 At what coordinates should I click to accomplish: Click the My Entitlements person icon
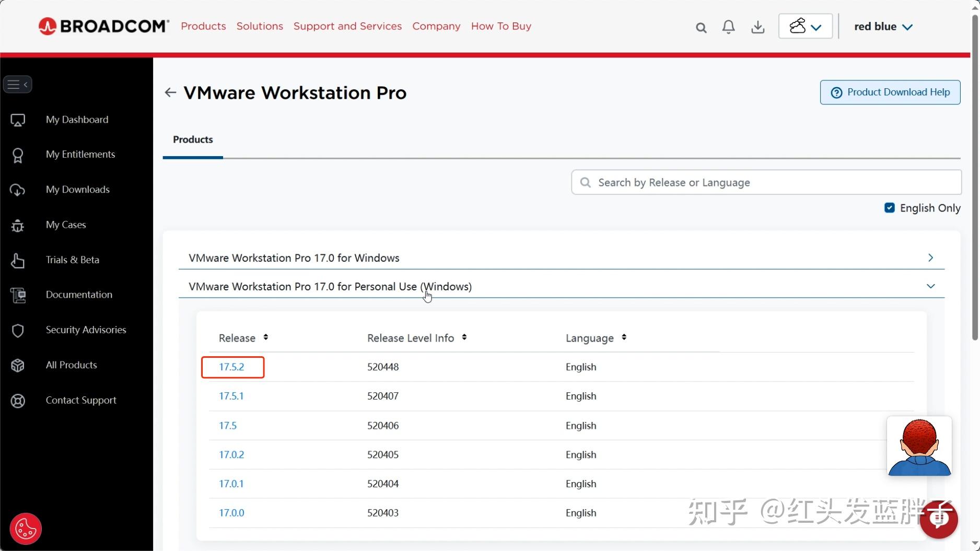(18, 155)
